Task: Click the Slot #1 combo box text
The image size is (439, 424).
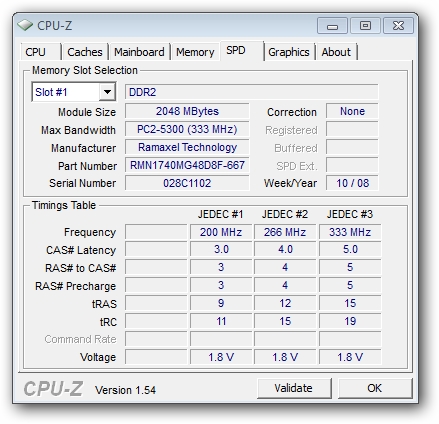Action: click(x=51, y=92)
